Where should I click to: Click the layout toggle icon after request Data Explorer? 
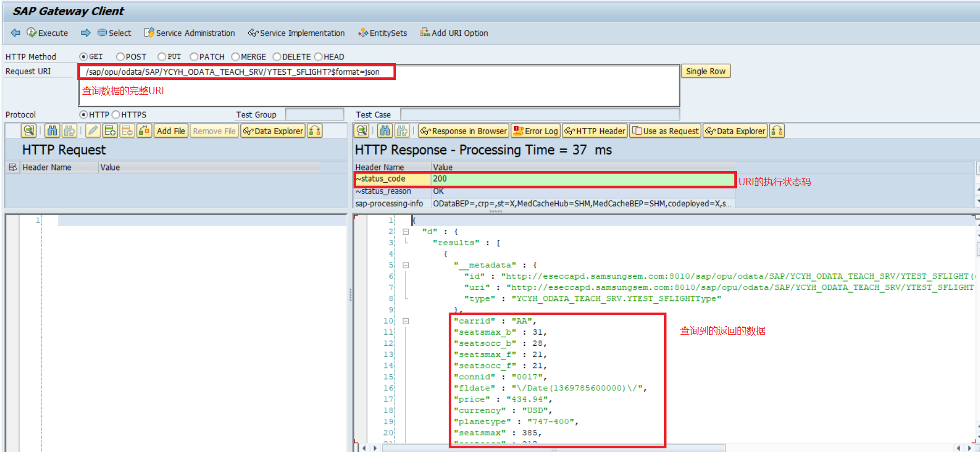click(x=315, y=131)
